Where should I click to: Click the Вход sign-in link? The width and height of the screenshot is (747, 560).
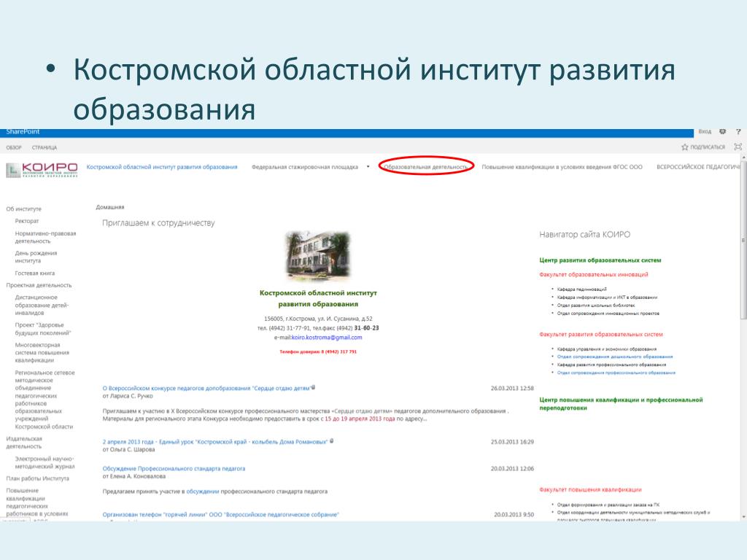coord(704,132)
